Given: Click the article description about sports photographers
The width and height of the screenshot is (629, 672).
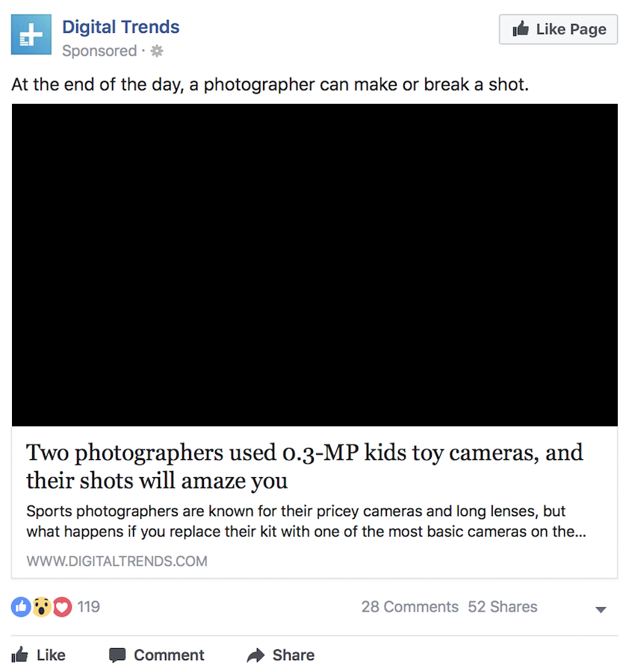Looking at the screenshot, I should coord(306,521).
